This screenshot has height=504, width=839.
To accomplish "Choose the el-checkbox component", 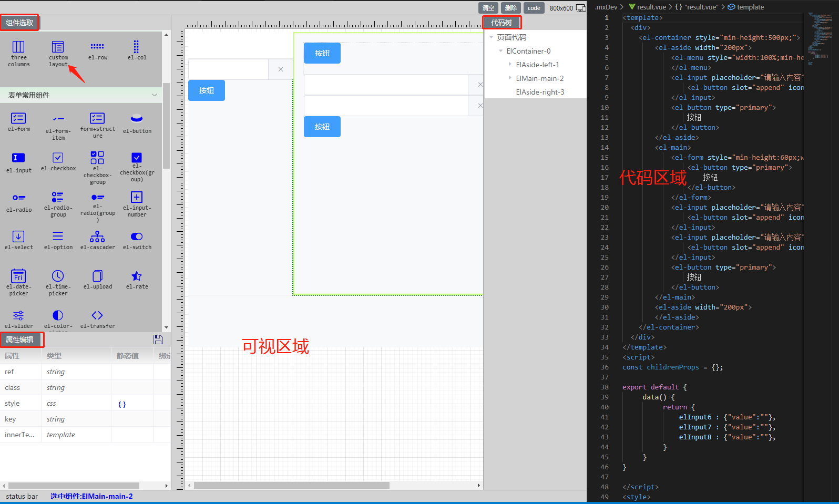I will coord(58,161).
